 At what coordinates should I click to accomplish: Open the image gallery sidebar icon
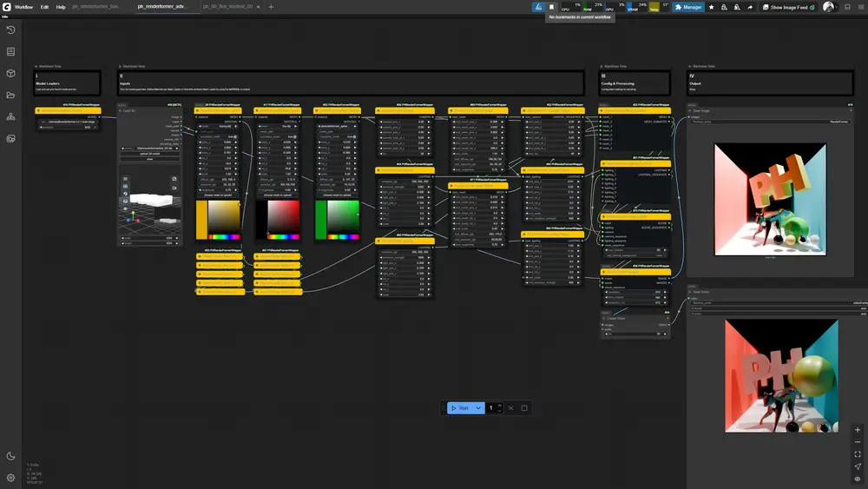10,138
